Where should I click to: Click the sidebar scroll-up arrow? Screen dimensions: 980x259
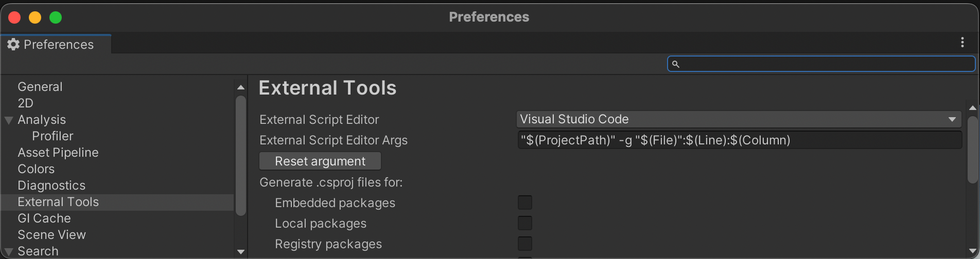[x=240, y=87]
